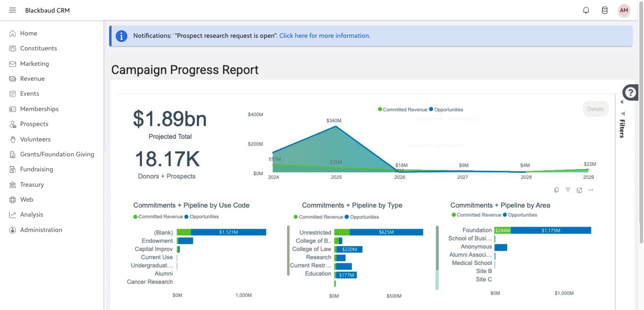Follow the Click here for more information link
The width and height of the screenshot is (644, 310).
click(325, 35)
